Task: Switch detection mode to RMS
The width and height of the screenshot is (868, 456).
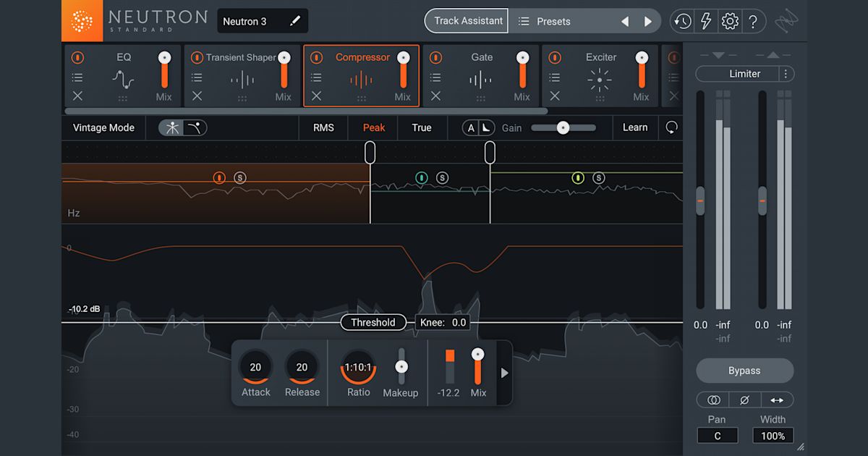Action: click(x=323, y=127)
